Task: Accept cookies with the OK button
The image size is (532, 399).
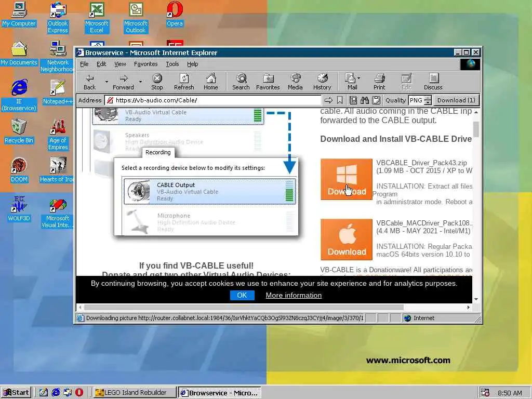Action: (x=242, y=295)
